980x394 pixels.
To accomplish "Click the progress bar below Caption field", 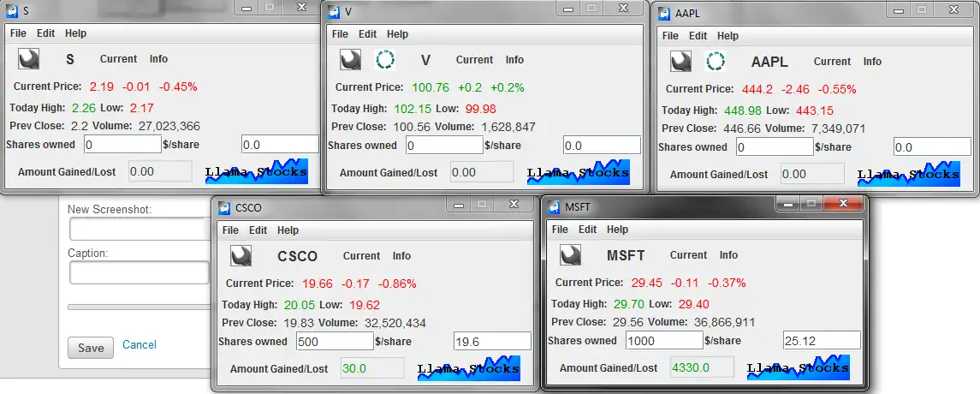I will tap(140, 307).
